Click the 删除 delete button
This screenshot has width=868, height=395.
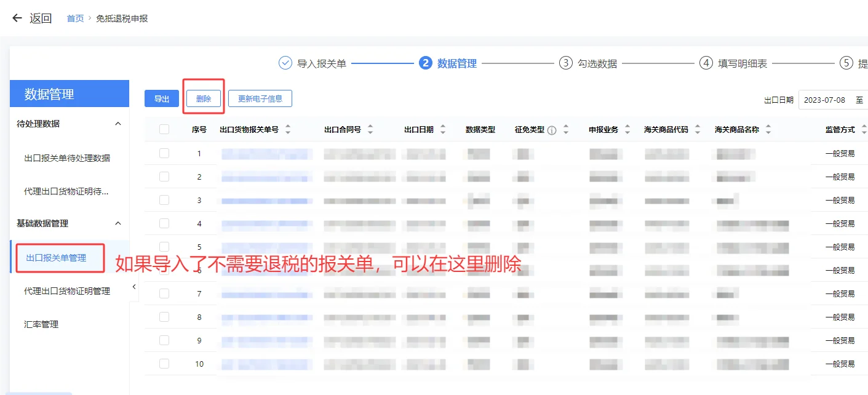[203, 98]
